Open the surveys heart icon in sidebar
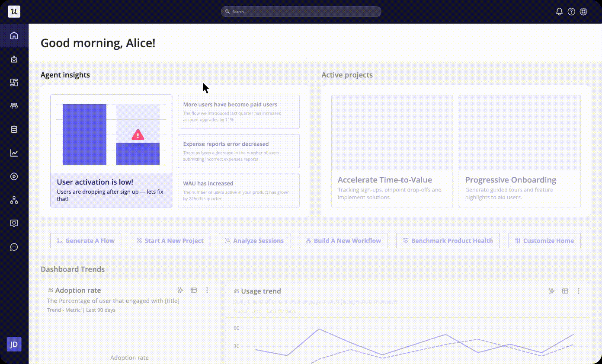This screenshot has width=602, height=364. pyautogui.click(x=14, y=223)
